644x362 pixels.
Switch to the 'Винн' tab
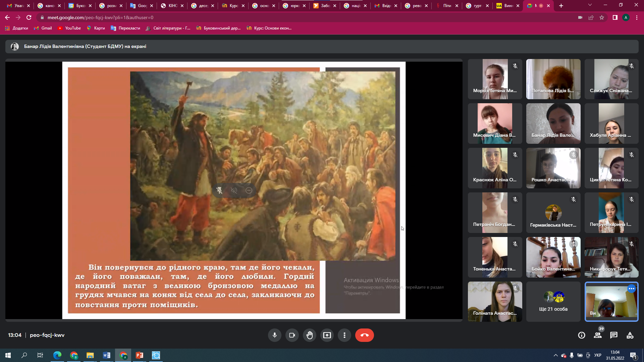(508, 6)
